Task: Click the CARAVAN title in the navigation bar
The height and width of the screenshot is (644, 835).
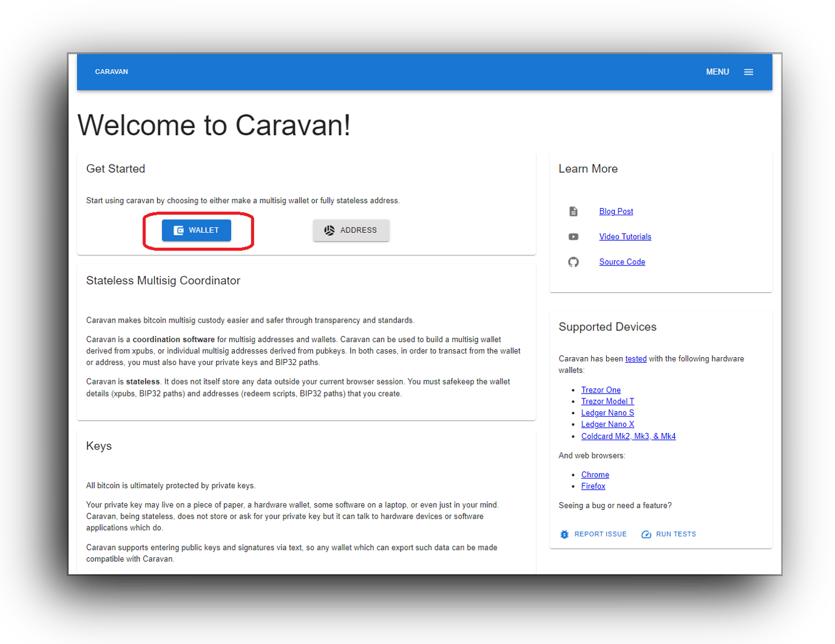Action: [111, 72]
